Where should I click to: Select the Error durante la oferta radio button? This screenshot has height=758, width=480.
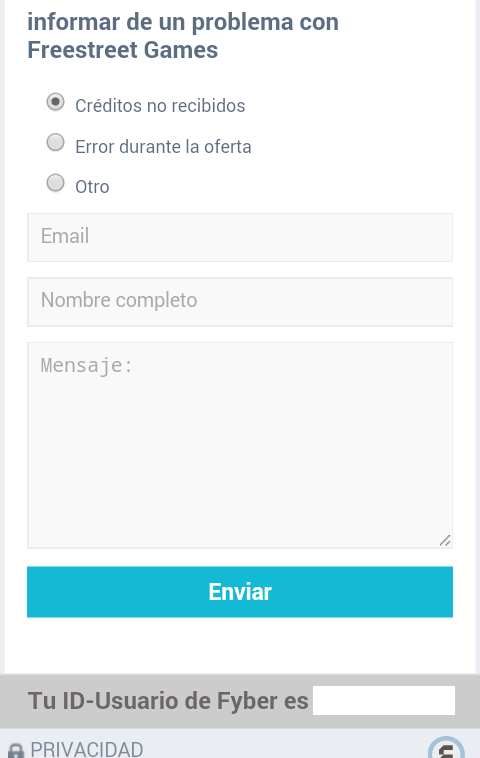click(55, 143)
